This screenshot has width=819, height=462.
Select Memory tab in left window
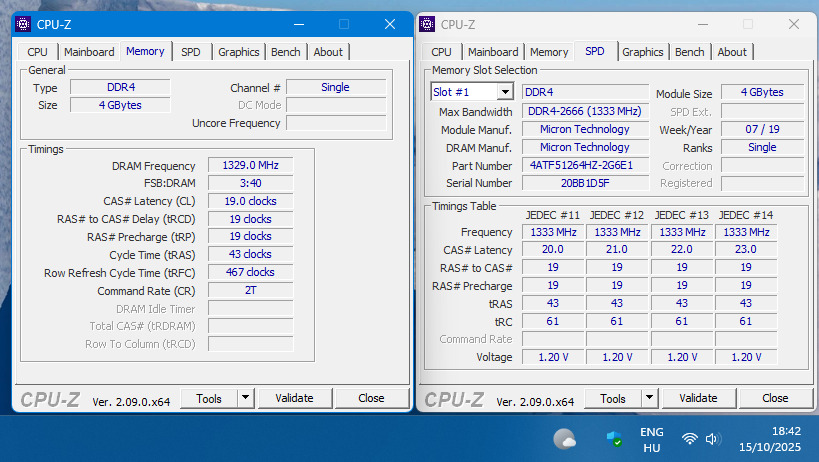pyautogui.click(x=145, y=51)
